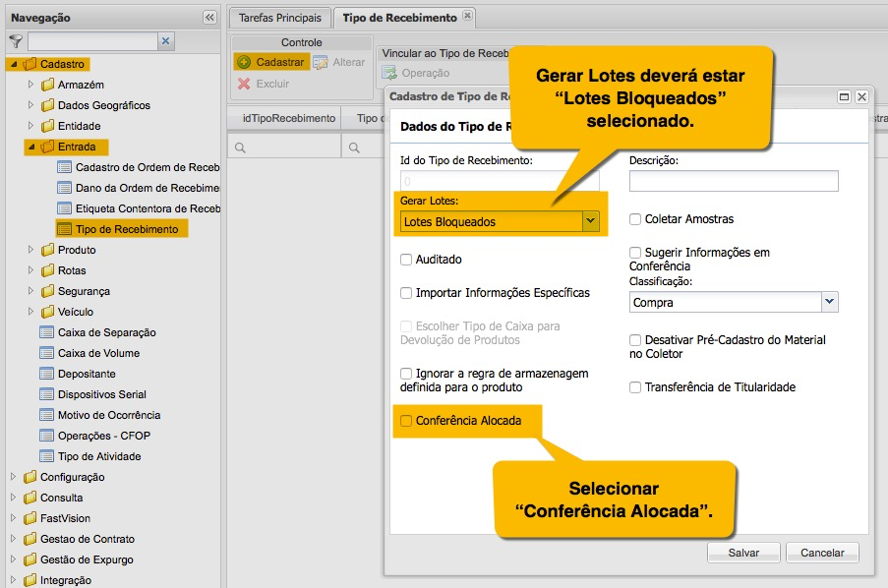Enable the Auditado checkbox

406,260
